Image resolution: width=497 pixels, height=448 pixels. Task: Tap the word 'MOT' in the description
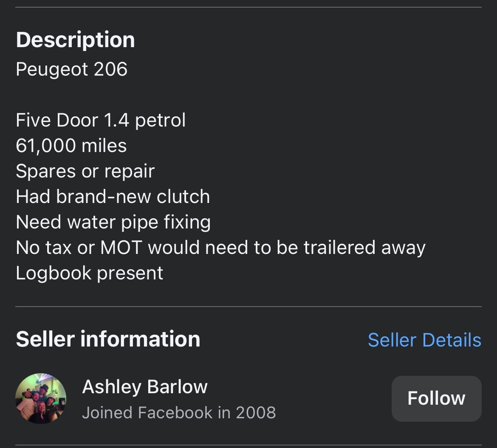(121, 248)
